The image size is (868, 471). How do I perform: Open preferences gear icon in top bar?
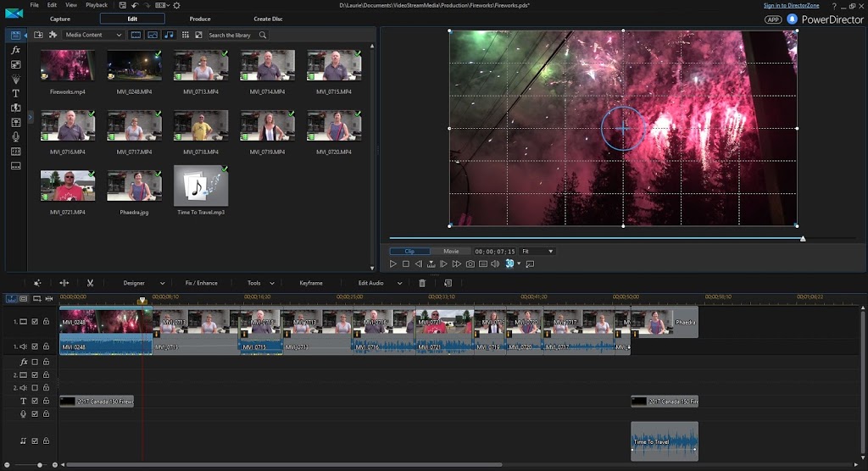click(x=176, y=5)
